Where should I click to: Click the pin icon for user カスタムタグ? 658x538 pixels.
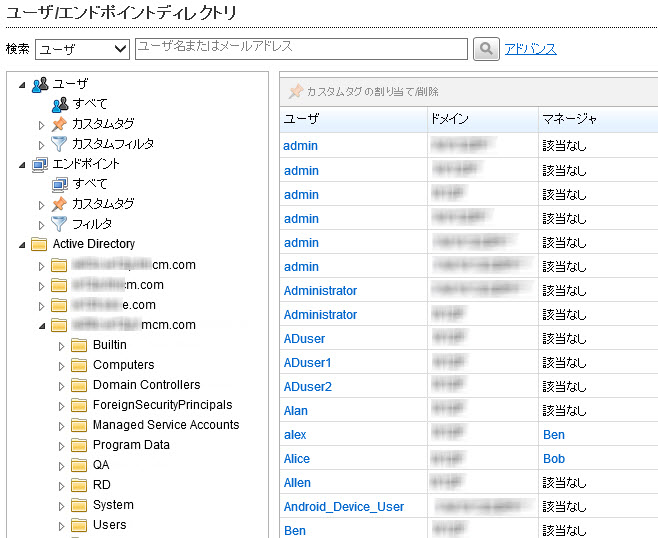59,124
